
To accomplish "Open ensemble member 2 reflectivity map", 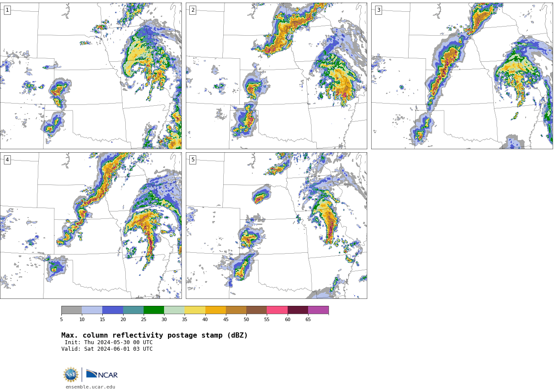I will point(276,76).
